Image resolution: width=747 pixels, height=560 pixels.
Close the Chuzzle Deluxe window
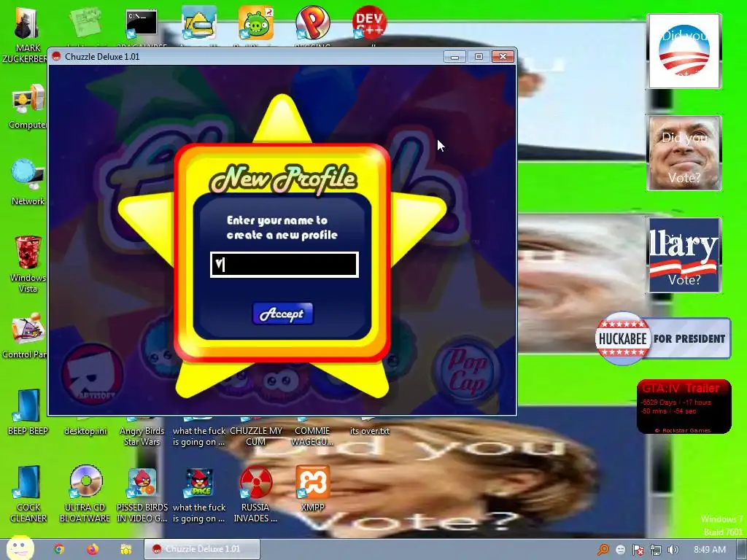503,57
